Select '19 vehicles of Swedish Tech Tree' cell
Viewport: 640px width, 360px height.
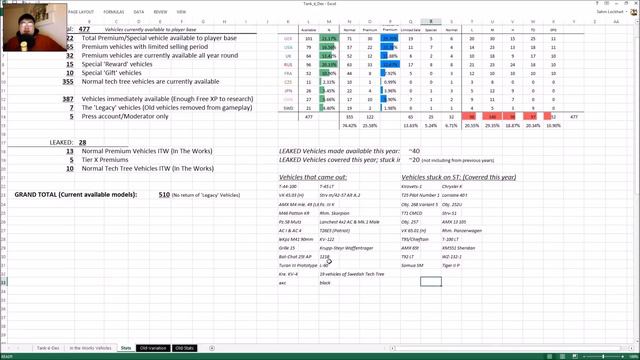click(x=352, y=274)
